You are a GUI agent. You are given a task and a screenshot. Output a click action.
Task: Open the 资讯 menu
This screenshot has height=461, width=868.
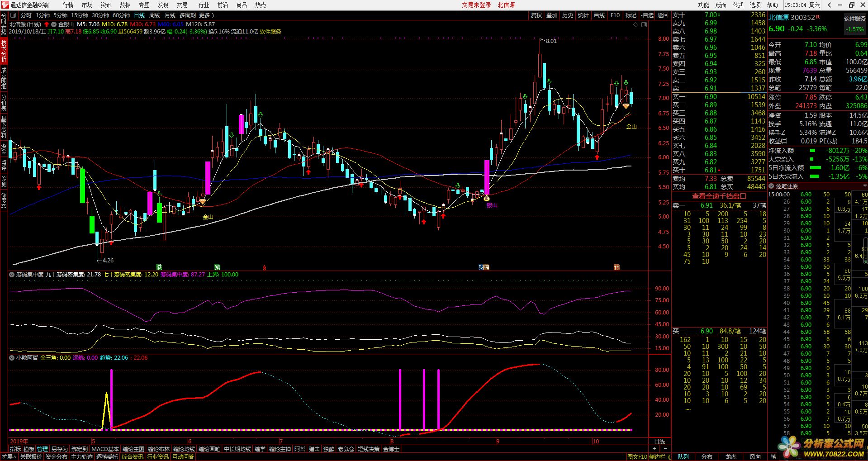pos(106,5)
